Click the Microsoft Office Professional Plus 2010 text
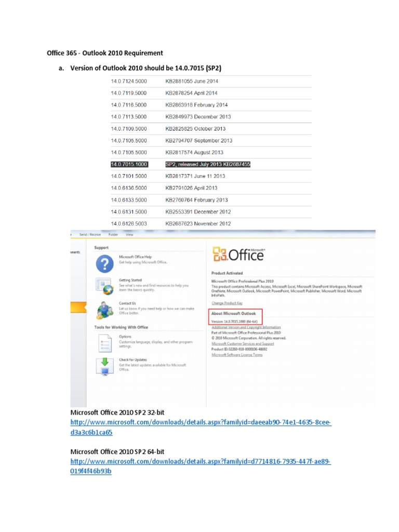The height and width of the screenshot is (532, 399). click(x=242, y=281)
